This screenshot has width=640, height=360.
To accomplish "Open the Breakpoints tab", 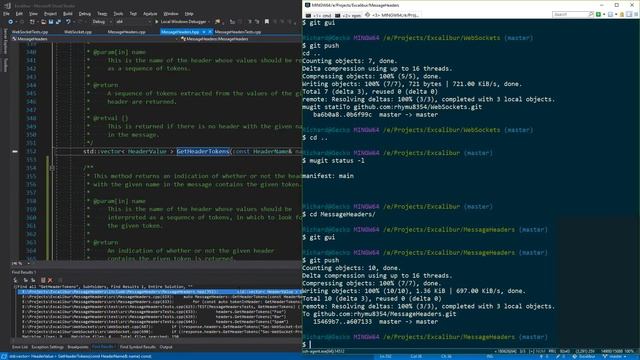I will 78,347.
